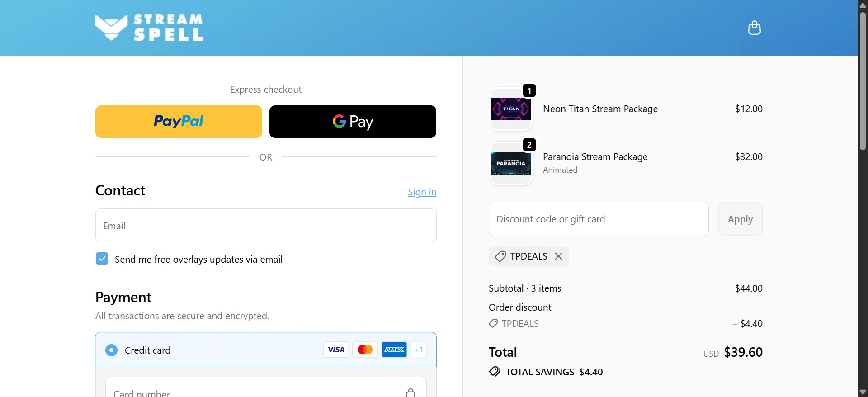
Task: Click the Amex card icon
Action: click(394, 350)
